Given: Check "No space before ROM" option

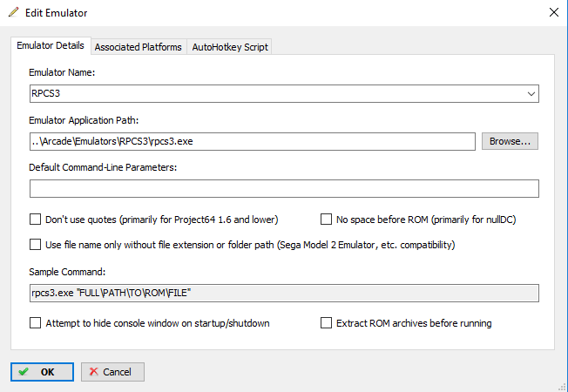Looking at the screenshot, I should (326, 220).
